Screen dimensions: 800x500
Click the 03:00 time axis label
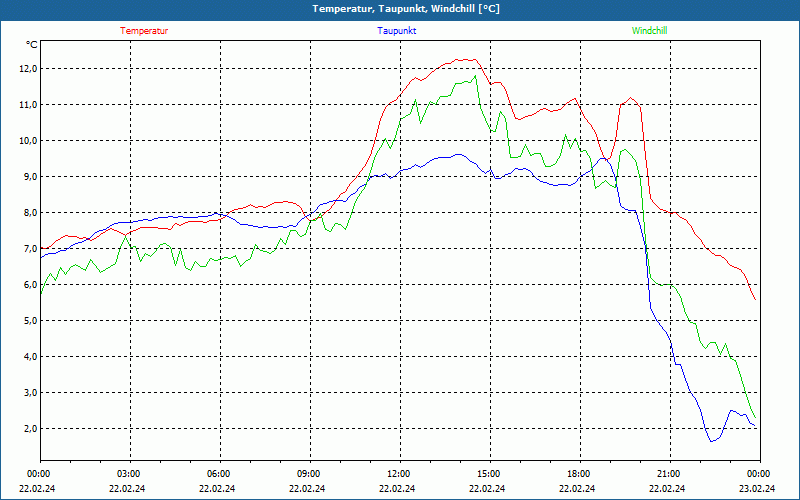coord(127,474)
